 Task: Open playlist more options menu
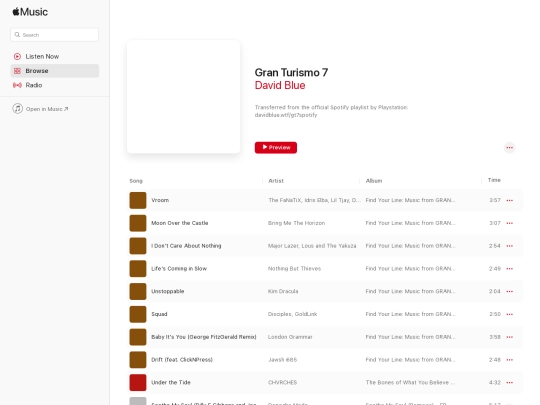(509, 147)
